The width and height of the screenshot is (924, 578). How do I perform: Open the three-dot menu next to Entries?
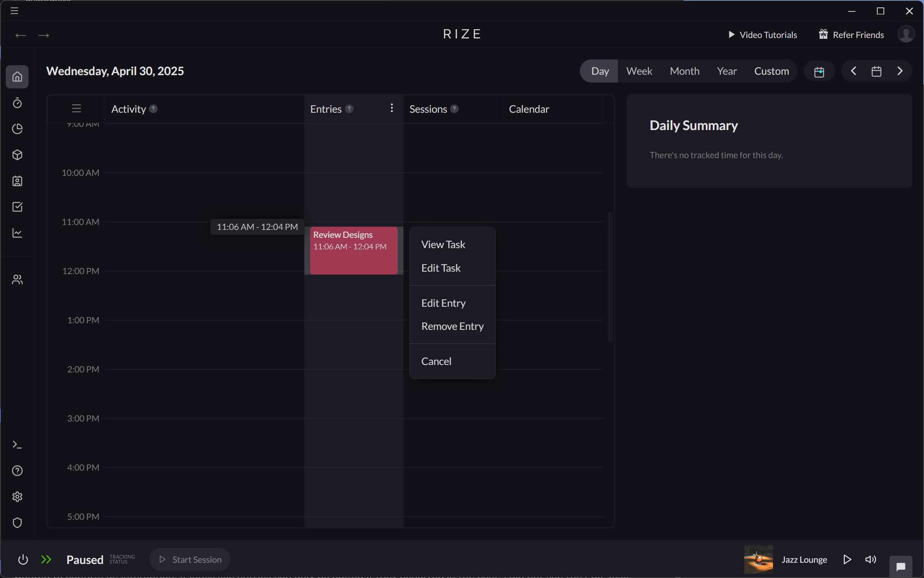coord(391,108)
